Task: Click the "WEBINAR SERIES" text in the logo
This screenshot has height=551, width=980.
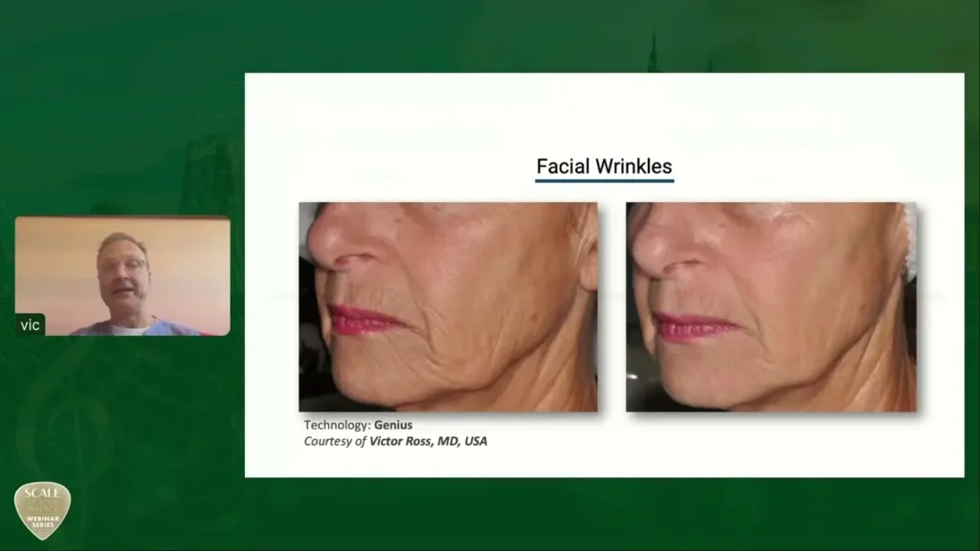Action: click(x=42, y=521)
